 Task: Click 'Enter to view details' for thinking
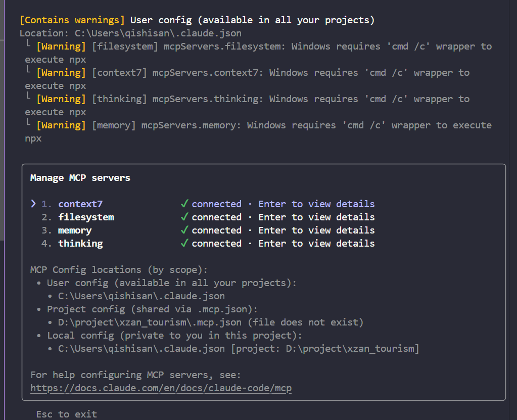[x=316, y=244]
